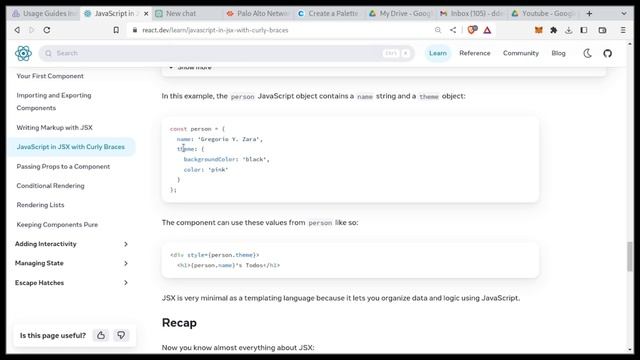Click the Brave rewards triangle icon
640x360 pixels.
[487, 30]
